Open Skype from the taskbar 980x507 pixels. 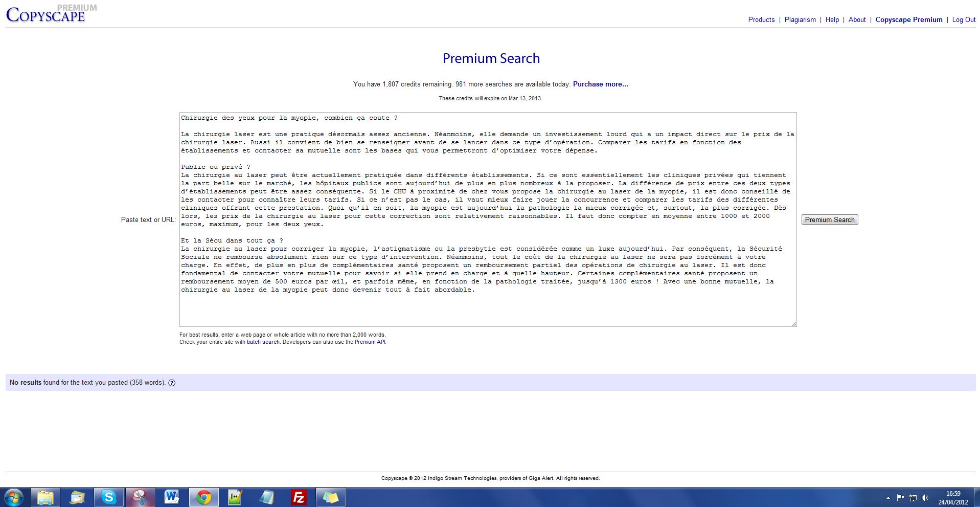[108, 497]
